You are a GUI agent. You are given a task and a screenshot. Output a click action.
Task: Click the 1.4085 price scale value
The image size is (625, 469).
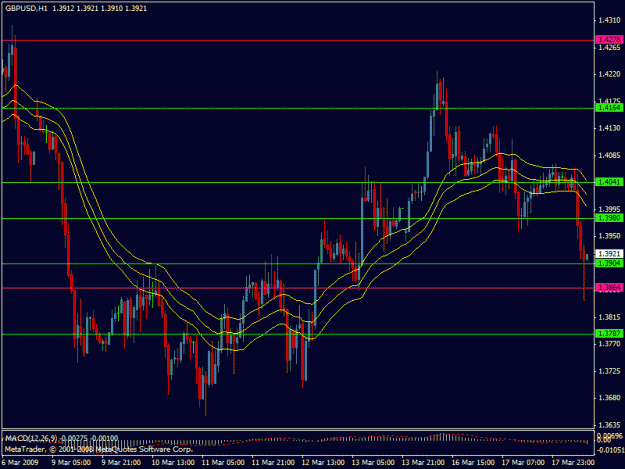tap(609, 155)
